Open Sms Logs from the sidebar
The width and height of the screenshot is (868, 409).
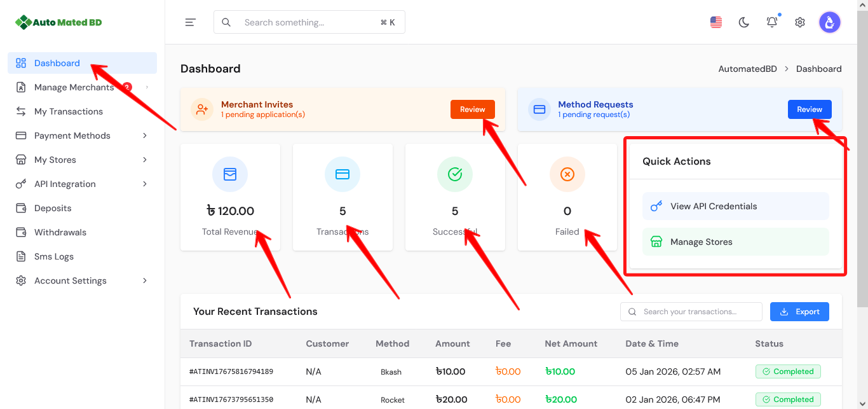click(53, 256)
